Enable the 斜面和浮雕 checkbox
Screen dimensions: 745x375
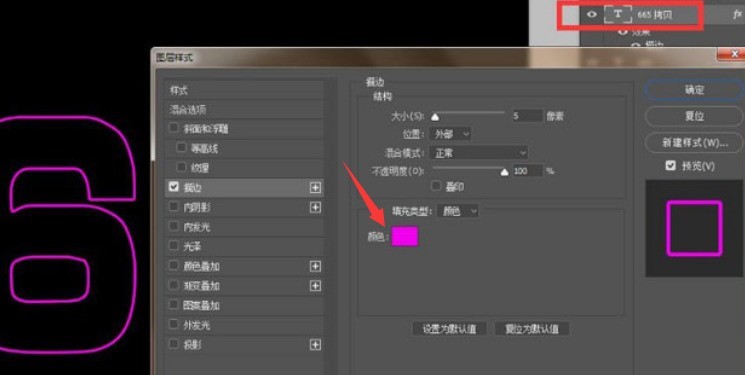(173, 128)
